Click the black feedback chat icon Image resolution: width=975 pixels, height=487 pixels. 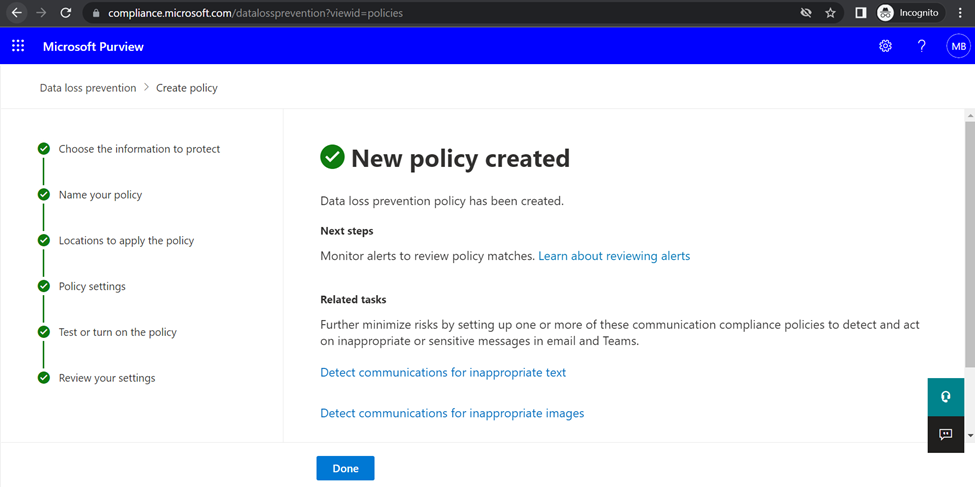click(x=946, y=434)
